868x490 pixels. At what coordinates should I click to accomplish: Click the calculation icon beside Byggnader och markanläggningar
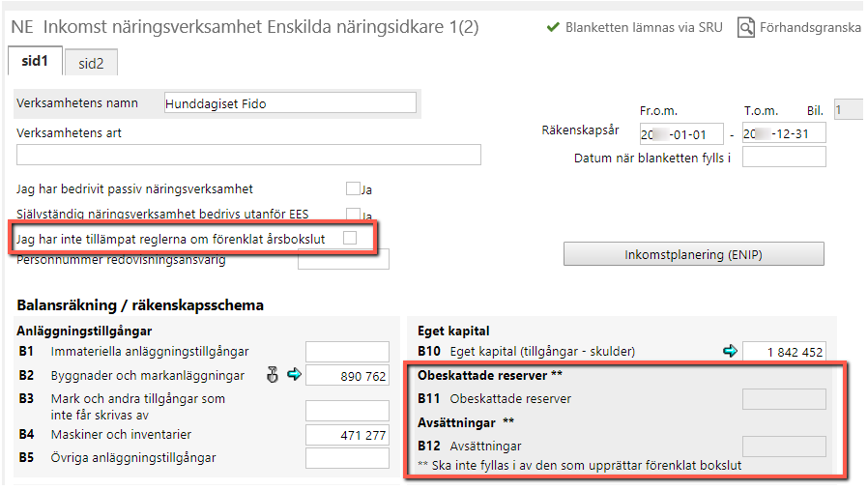coord(272,375)
